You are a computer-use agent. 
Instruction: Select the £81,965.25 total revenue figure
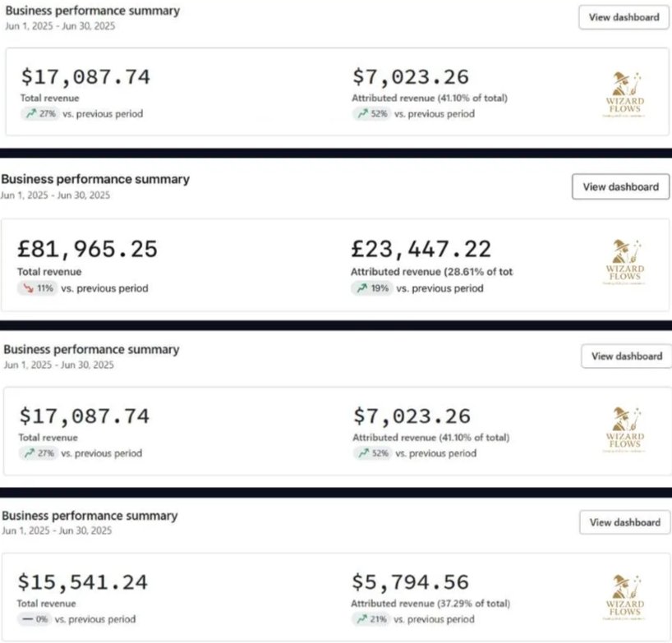pyautogui.click(x=87, y=250)
